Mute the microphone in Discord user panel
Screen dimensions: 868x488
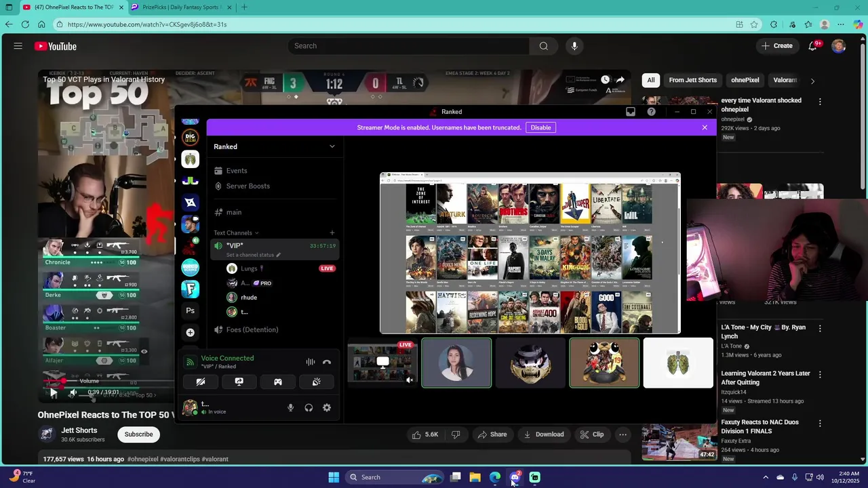point(290,407)
